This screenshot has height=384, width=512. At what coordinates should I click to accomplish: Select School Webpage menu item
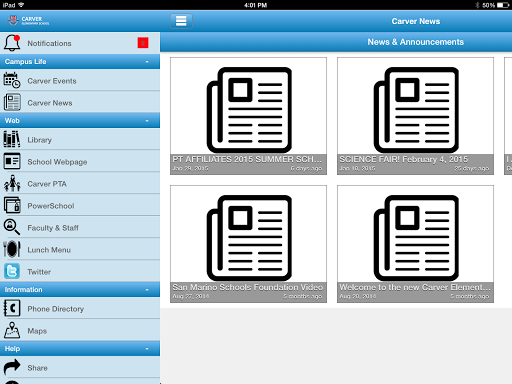pos(80,161)
